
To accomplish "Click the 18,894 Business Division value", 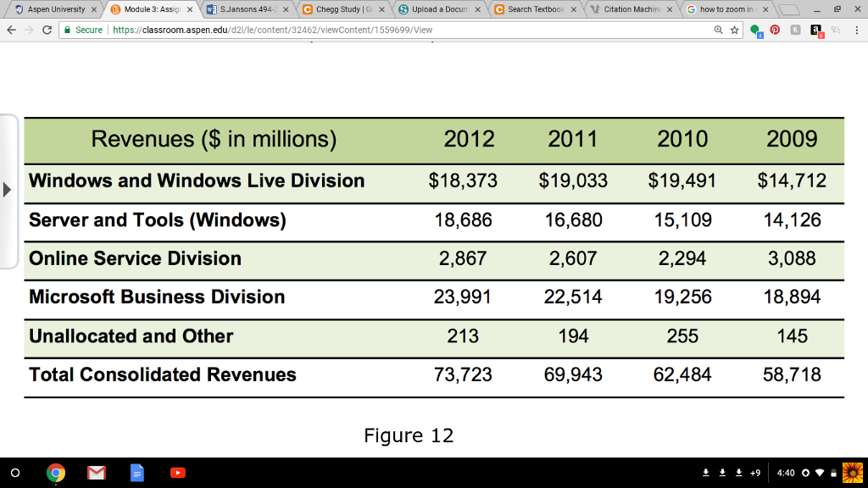I will point(793,297).
